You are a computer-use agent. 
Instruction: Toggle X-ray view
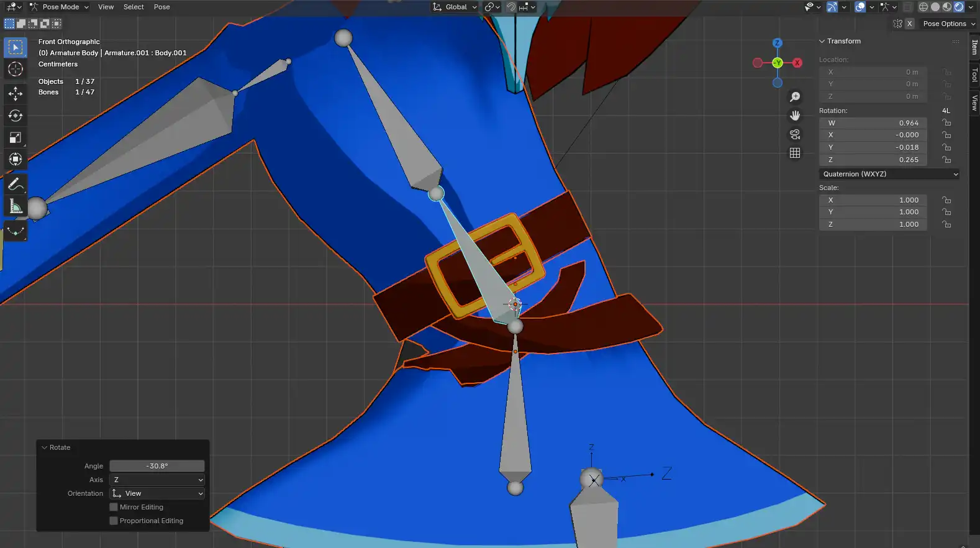[x=907, y=7]
